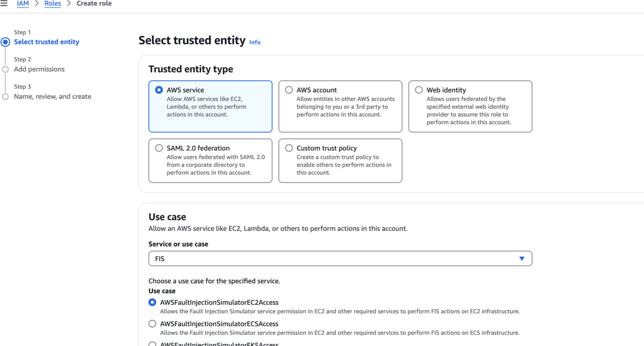
Task: Choose SAML 2.0 federation option
Action: [x=159, y=148]
